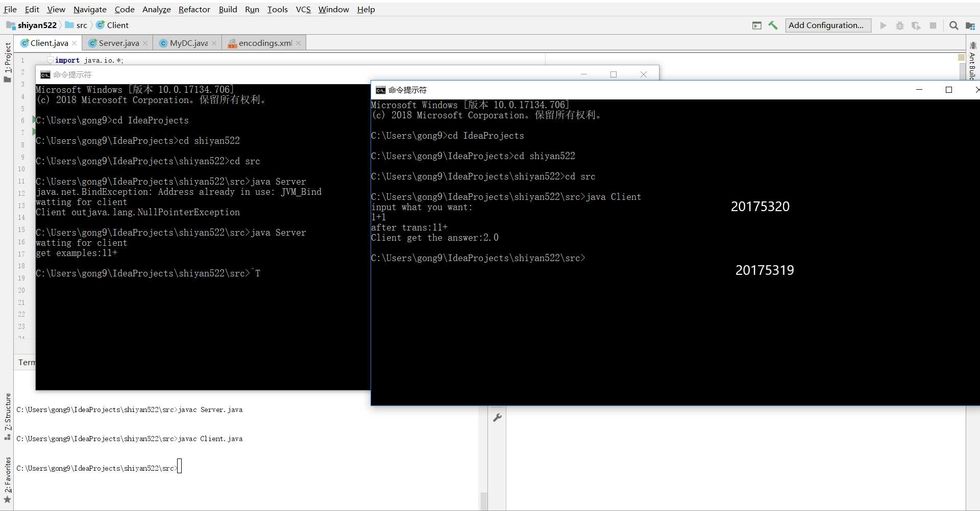
Task: Open the Help menu
Action: tap(366, 9)
